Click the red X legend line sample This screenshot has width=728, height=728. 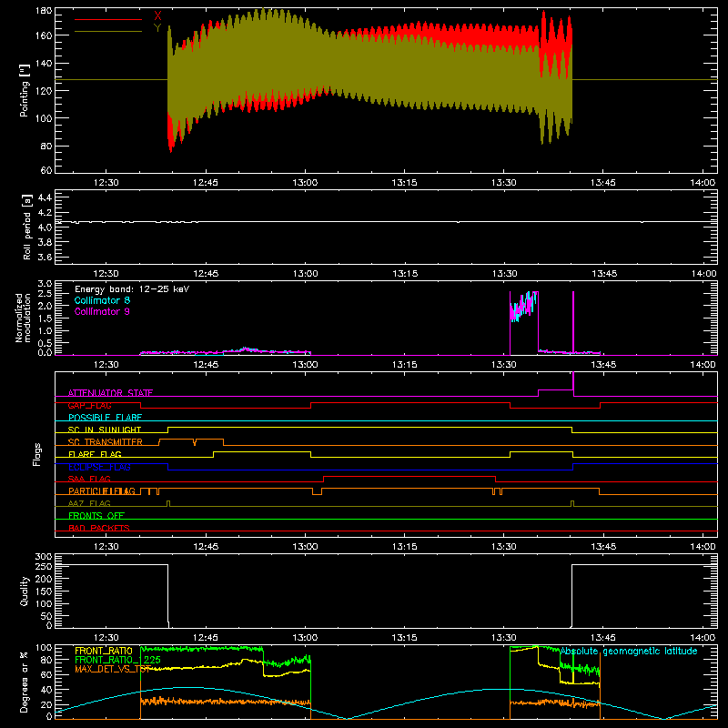click(x=107, y=19)
